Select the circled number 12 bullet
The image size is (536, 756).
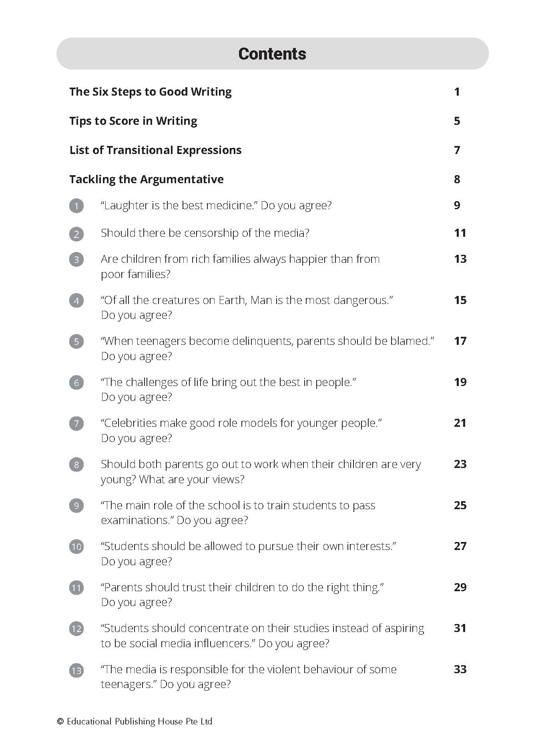76,629
